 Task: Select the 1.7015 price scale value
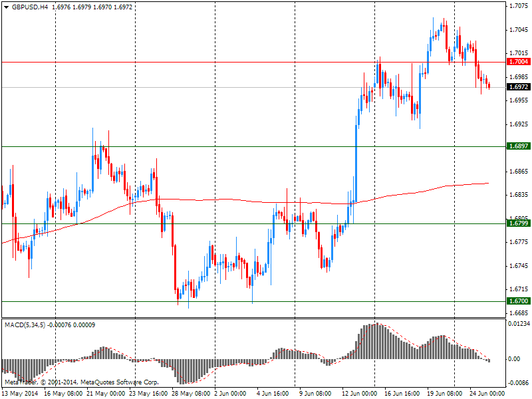519,53
